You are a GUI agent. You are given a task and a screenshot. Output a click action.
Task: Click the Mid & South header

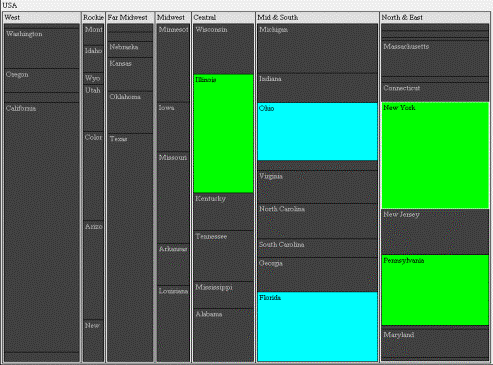point(317,18)
